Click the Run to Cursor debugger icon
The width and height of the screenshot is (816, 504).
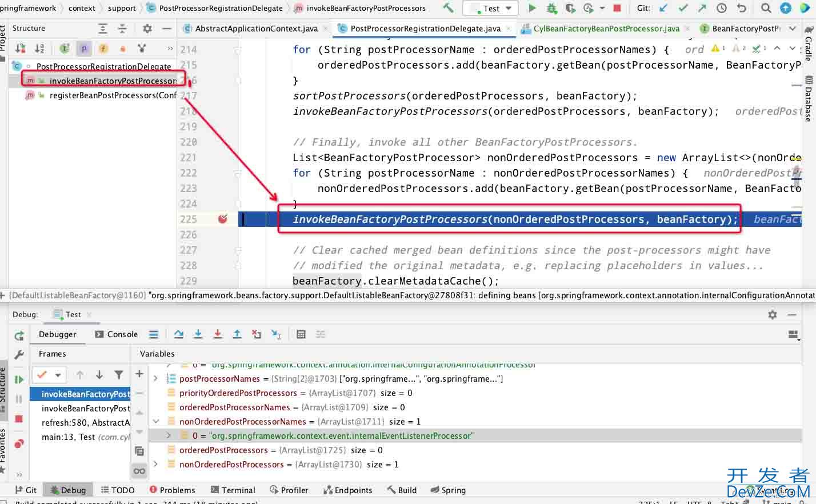[277, 334]
